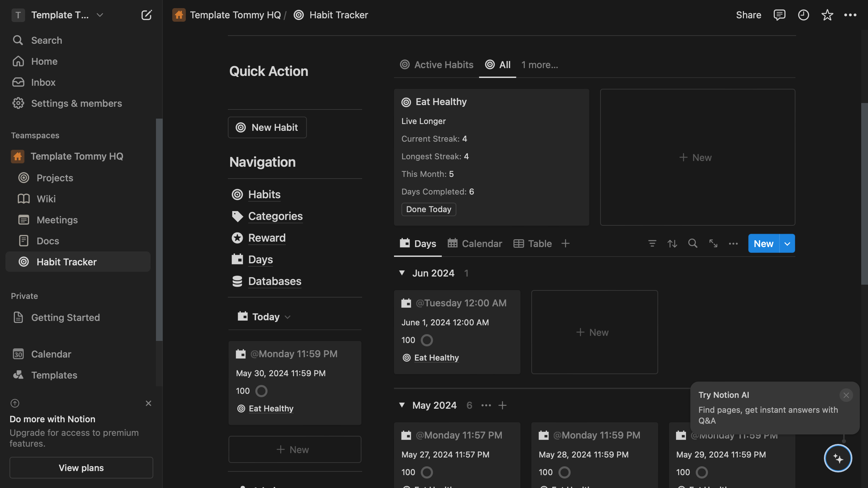
Task: Click the Search magnifier in sidebar
Action: 18,40
